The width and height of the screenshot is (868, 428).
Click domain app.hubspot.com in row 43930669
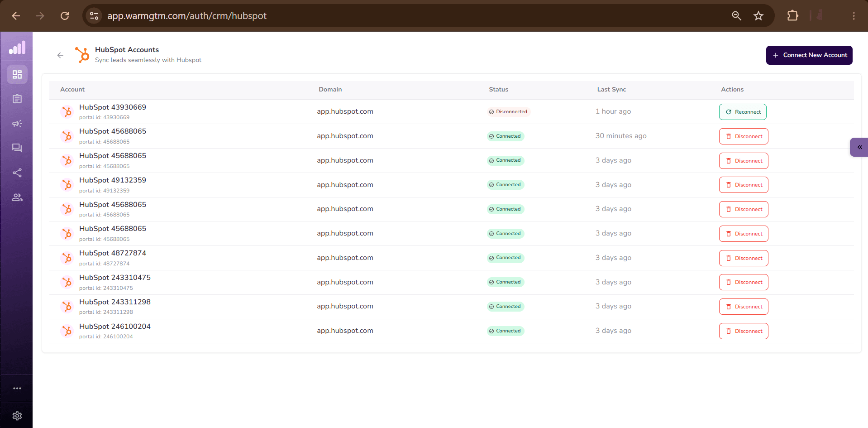[345, 111]
